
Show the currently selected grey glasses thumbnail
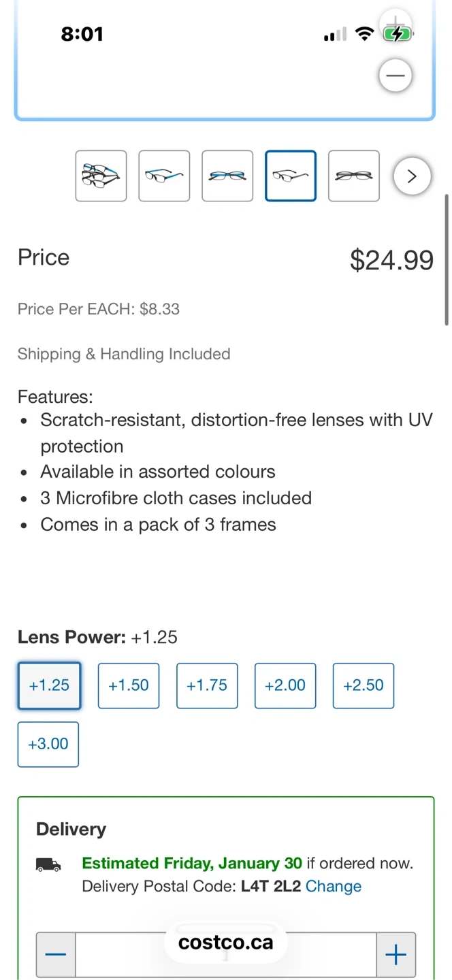point(291,176)
